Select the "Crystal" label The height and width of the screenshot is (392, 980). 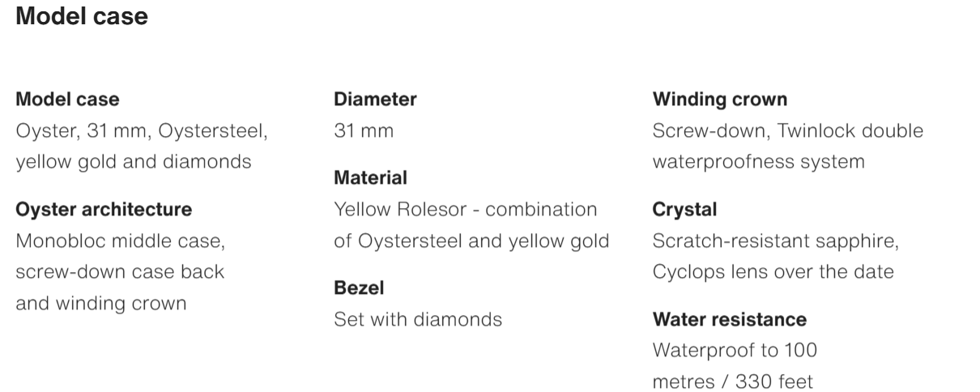[x=684, y=210]
